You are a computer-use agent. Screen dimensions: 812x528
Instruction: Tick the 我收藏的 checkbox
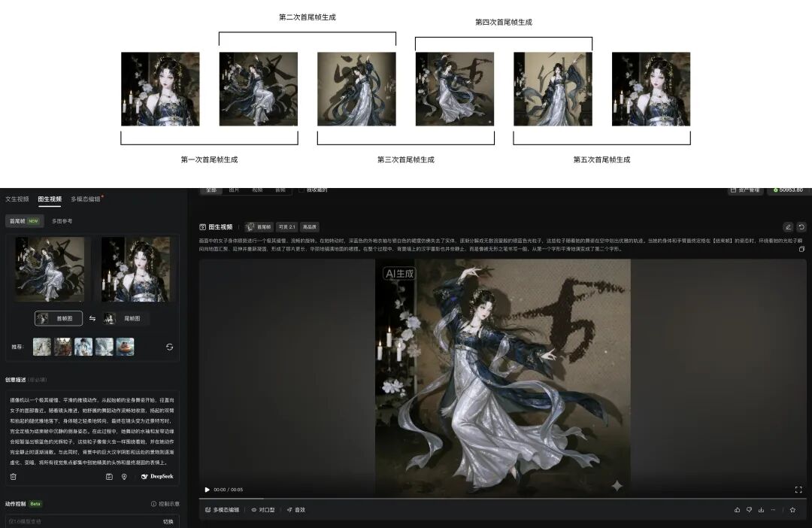pos(301,190)
